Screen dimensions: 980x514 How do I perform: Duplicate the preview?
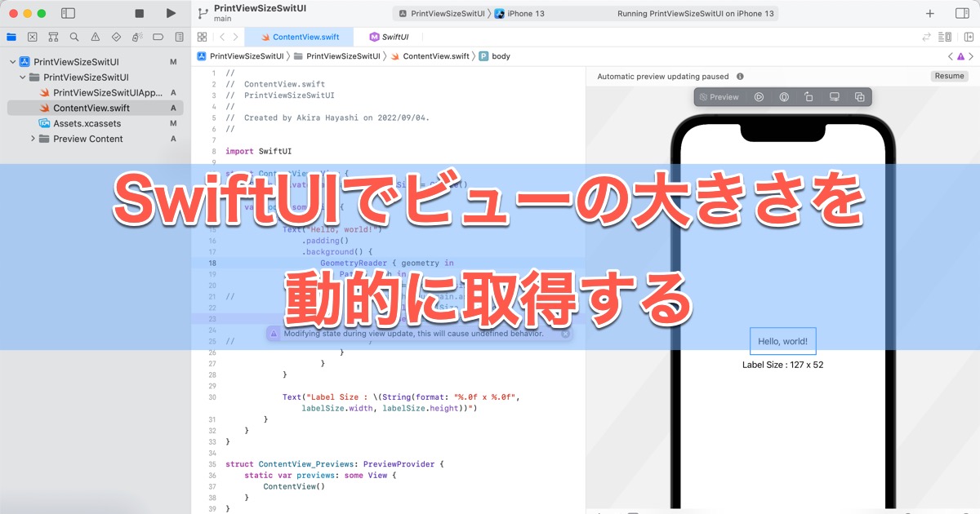[859, 97]
